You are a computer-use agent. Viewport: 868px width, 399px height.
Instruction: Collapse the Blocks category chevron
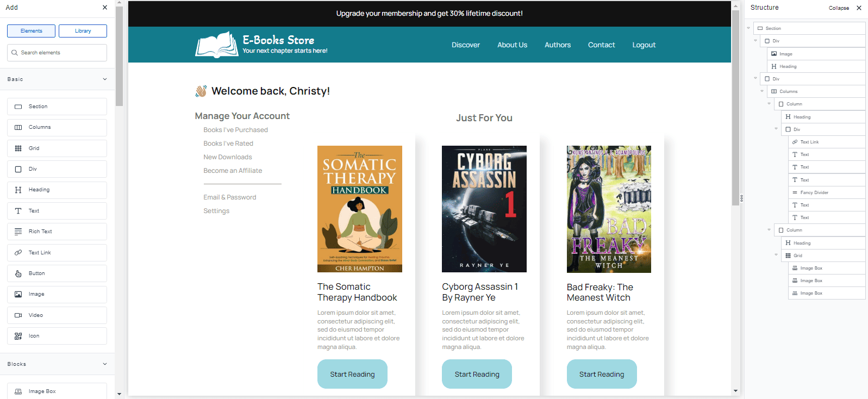coord(105,364)
